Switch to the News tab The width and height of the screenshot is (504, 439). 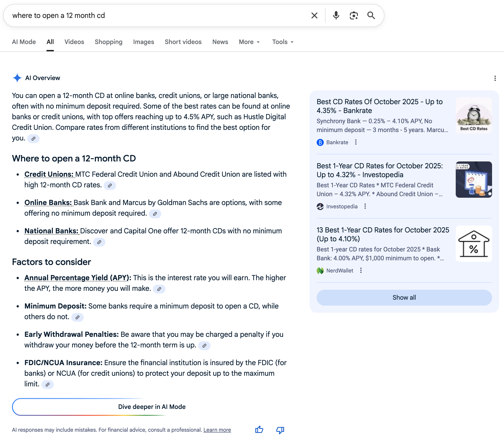(x=220, y=42)
